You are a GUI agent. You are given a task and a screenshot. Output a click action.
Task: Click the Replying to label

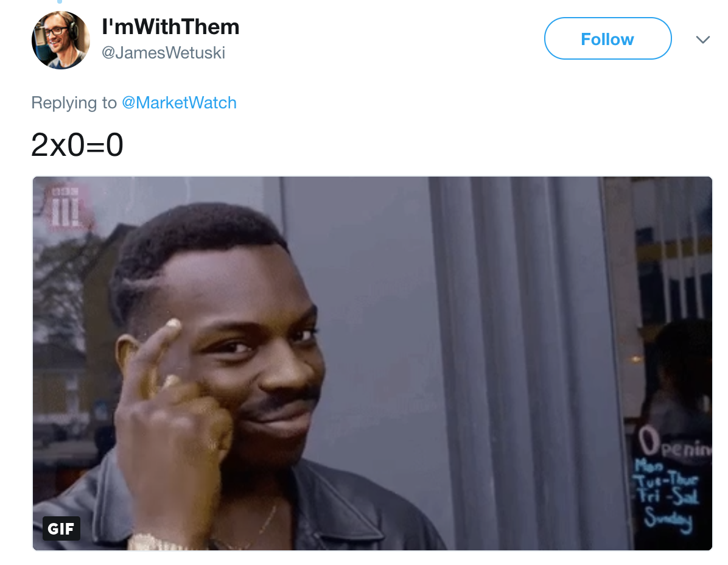tap(74, 103)
